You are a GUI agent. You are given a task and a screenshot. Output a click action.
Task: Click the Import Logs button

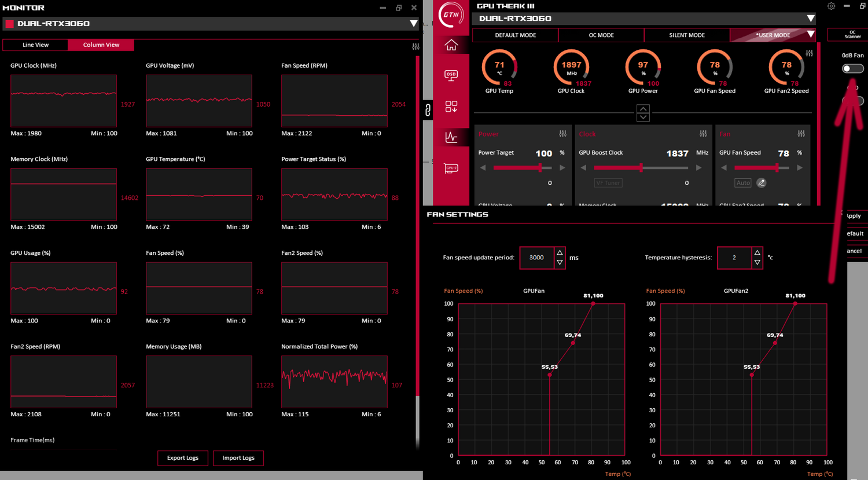coord(238,458)
